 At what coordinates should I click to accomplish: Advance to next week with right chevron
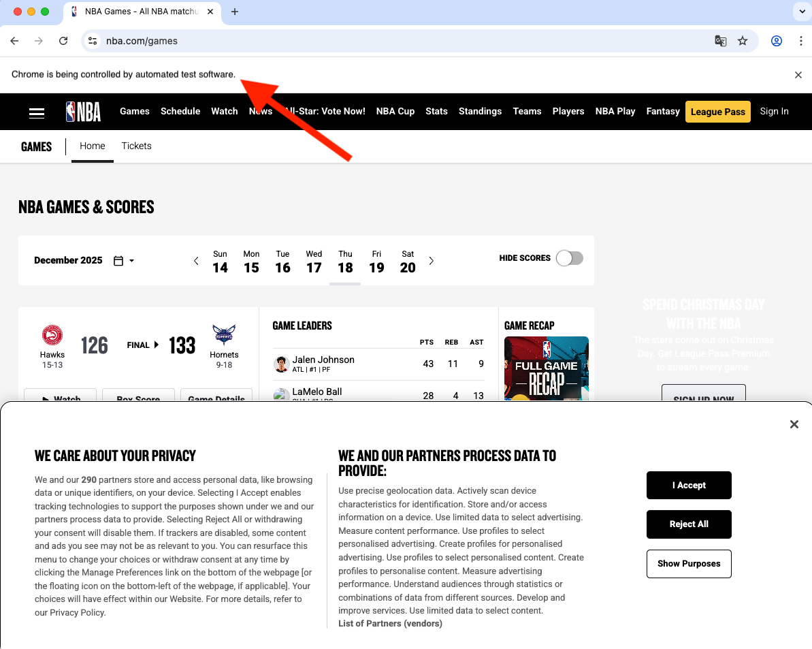pyautogui.click(x=431, y=260)
